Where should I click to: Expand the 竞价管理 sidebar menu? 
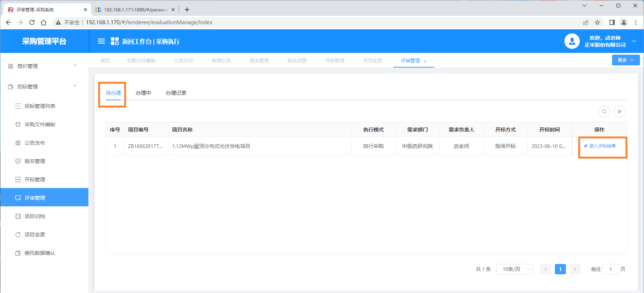44,66
